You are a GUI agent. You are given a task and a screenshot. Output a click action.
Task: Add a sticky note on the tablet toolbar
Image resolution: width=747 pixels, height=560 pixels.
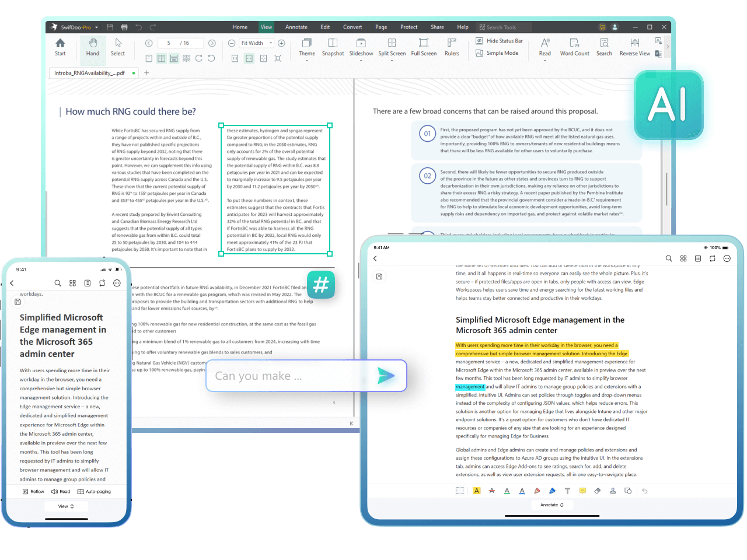tap(582, 491)
